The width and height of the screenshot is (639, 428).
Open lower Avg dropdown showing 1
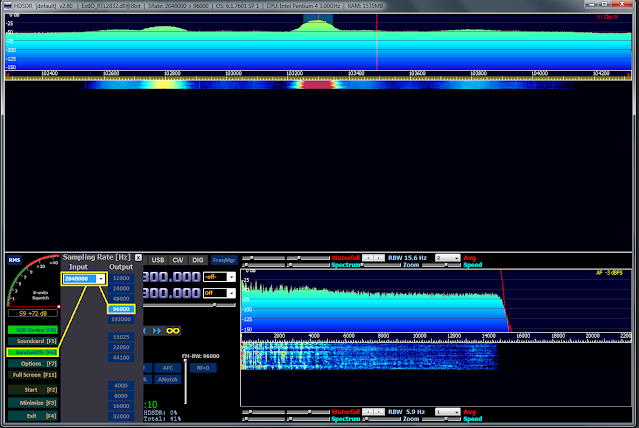point(447,412)
